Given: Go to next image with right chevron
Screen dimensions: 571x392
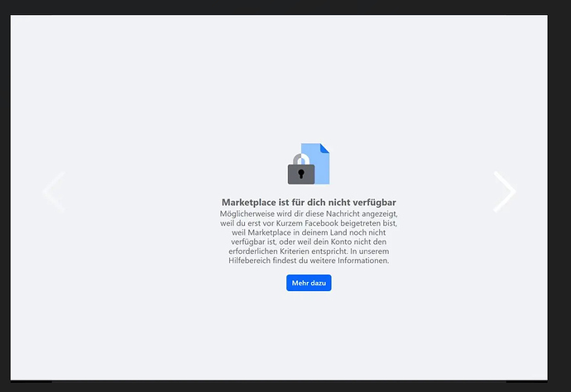Looking at the screenshot, I should 505,191.
